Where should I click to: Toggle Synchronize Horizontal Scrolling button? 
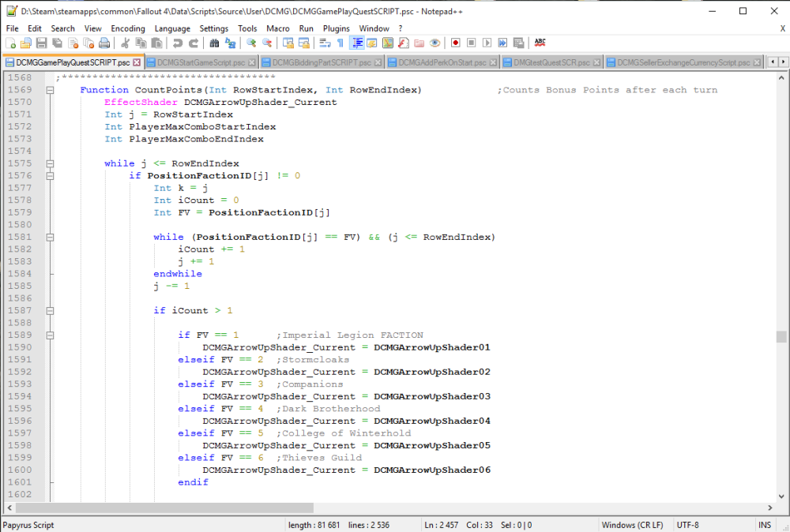pos(304,43)
